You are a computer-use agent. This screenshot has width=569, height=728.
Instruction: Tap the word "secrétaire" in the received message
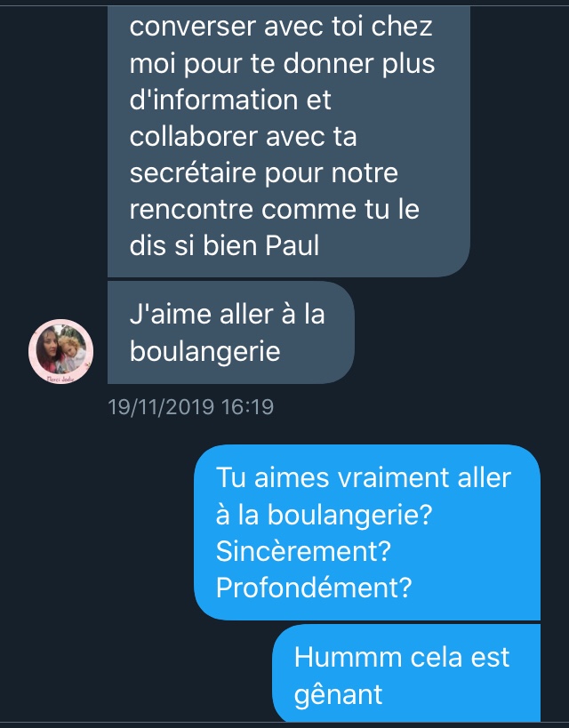[193, 172]
